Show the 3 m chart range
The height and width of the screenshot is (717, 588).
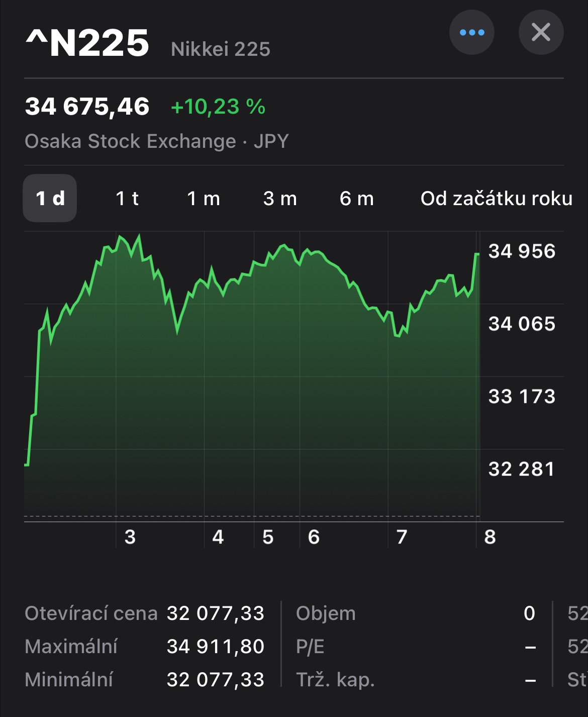click(x=280, y=198)
